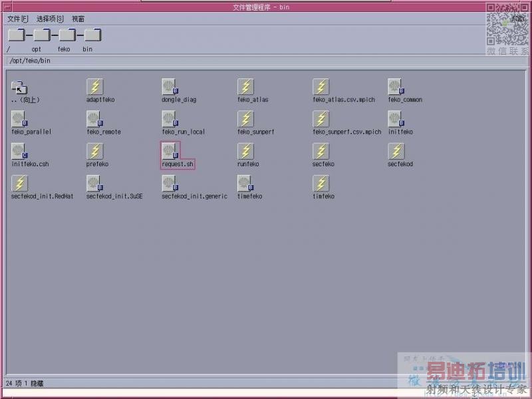532x399 pixels.
Task: Click the '24 项 1 隐藏' status bar text
Action: [25, 384]
